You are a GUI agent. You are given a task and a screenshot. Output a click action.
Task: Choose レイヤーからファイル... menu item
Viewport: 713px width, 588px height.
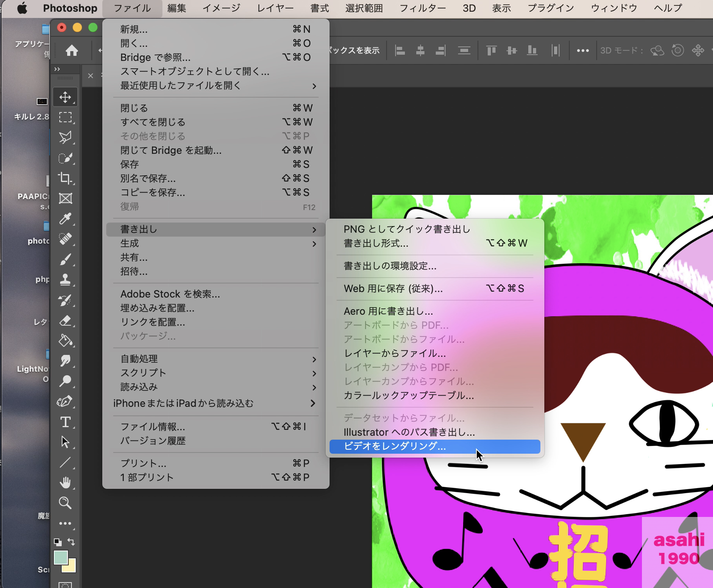[x=435, y=353]
